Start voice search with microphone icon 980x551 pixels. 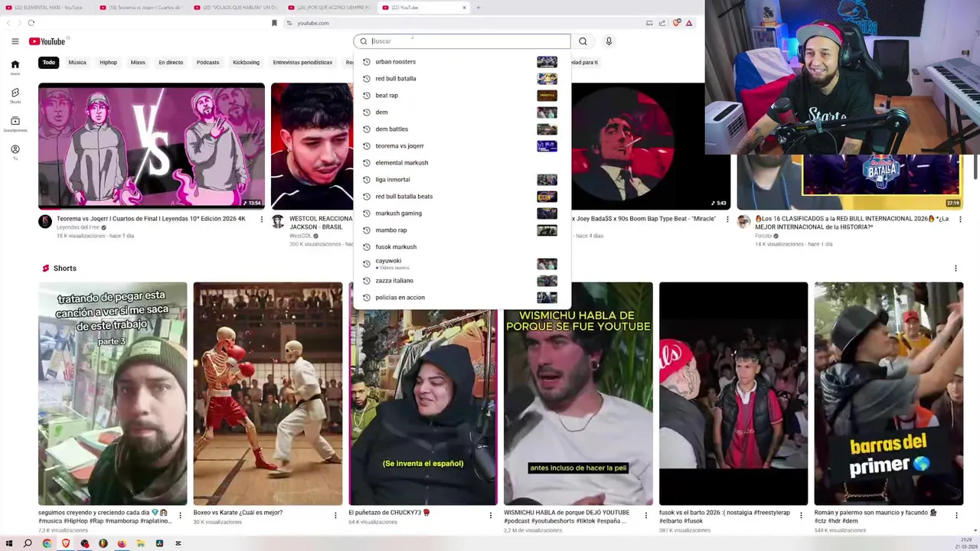point(609,41)
